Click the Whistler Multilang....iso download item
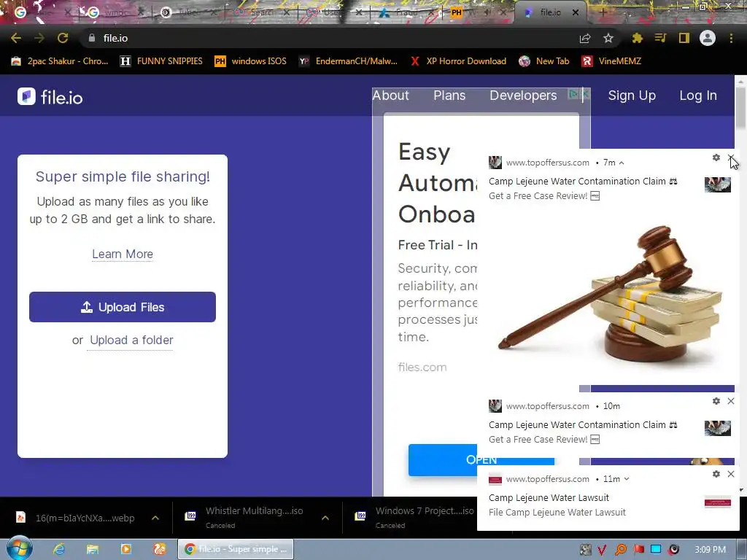Screen dimensions: 747x560 (x=245, y=518)
